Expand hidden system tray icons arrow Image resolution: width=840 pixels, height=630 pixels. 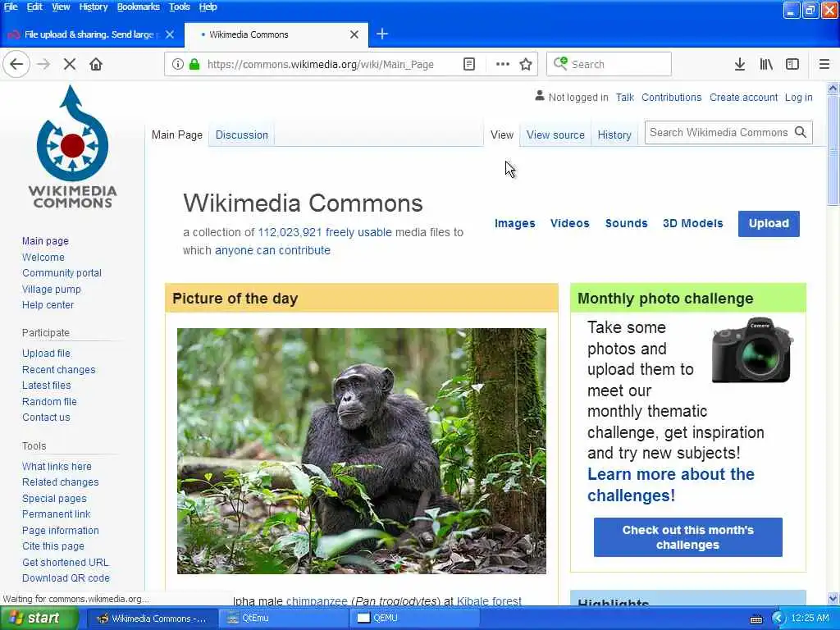click(778, 619)
